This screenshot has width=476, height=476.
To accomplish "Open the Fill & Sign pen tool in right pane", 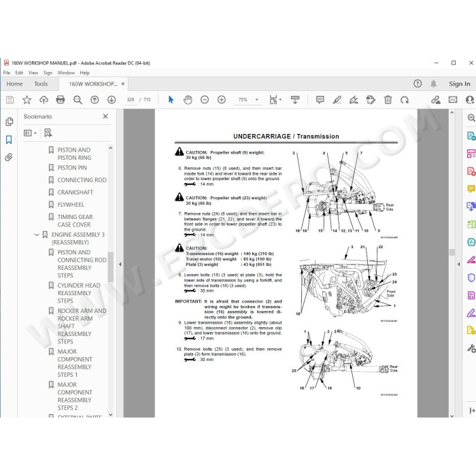I will pos(471,313).
